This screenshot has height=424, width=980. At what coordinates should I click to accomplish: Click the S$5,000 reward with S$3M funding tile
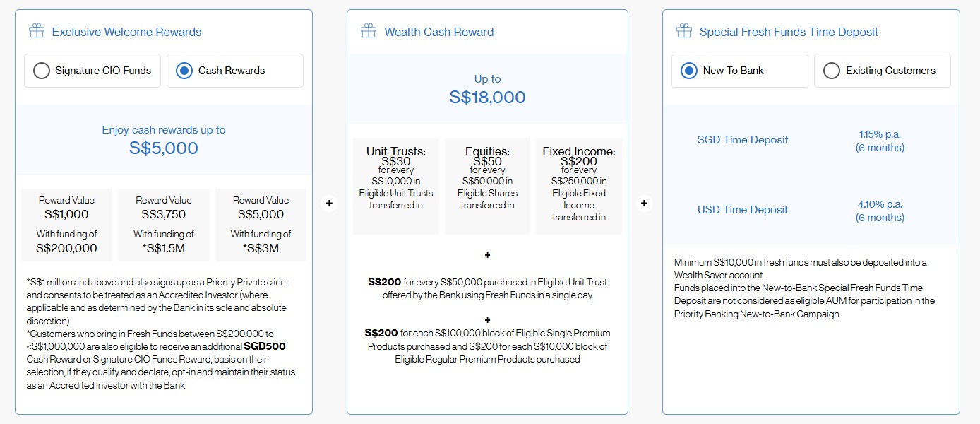261,225
